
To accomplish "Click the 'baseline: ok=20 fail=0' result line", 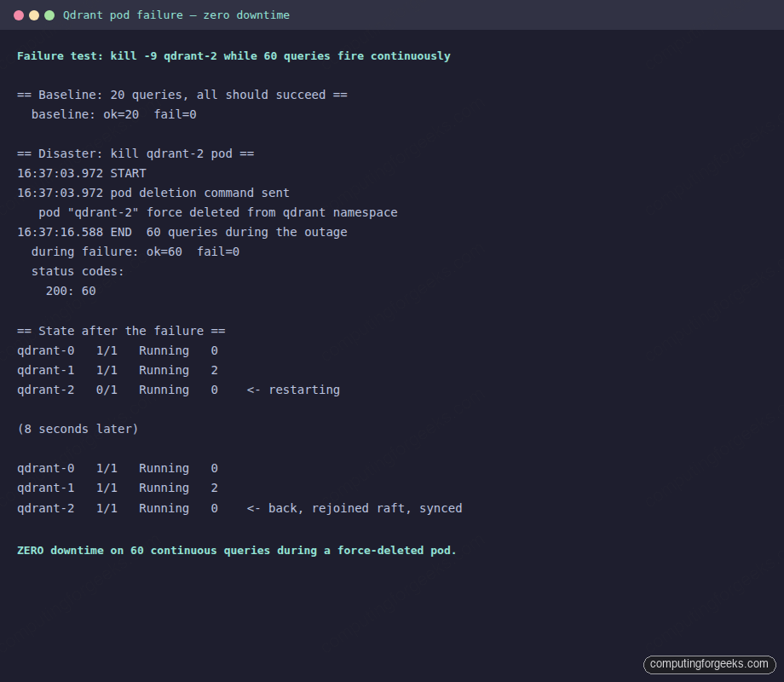I will coord(113,114).
